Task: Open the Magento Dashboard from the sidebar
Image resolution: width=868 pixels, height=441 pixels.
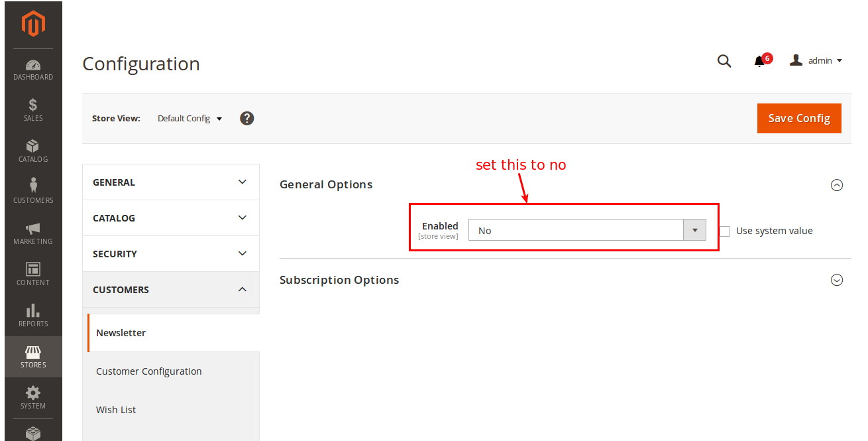Action: pos(32,70)
